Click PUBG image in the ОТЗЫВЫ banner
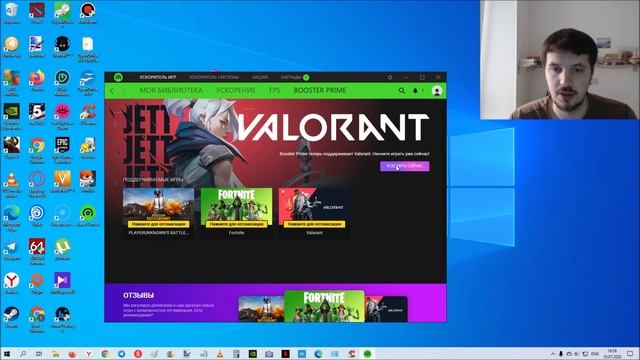The width and height of the screenshot is (640, 360). coord(261,309)
